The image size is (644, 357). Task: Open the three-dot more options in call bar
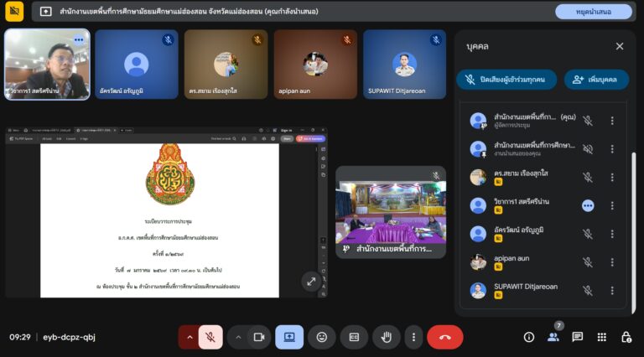point(413,337)
